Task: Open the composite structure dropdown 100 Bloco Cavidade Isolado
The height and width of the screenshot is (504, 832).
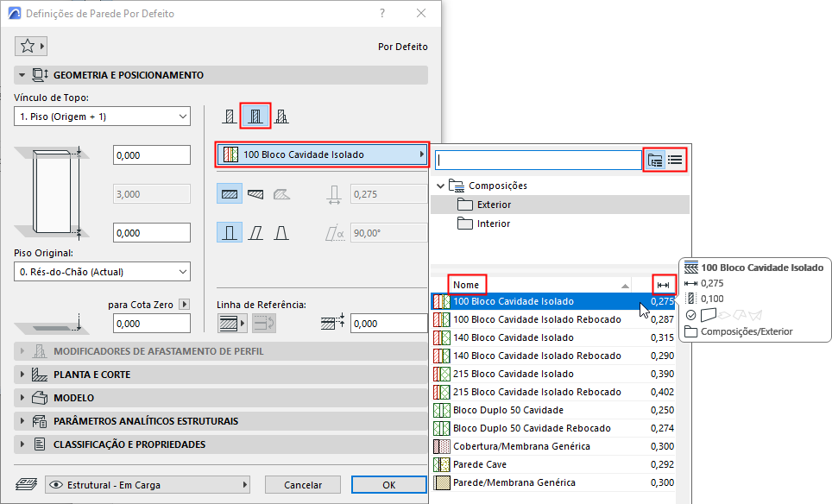Action: tap(322, 155)
